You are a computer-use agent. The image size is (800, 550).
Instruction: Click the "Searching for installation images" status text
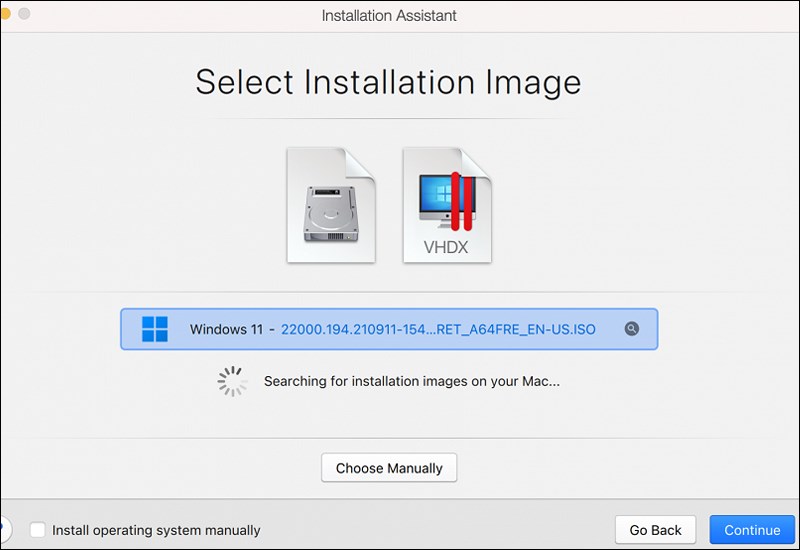[x=411, y=381]
